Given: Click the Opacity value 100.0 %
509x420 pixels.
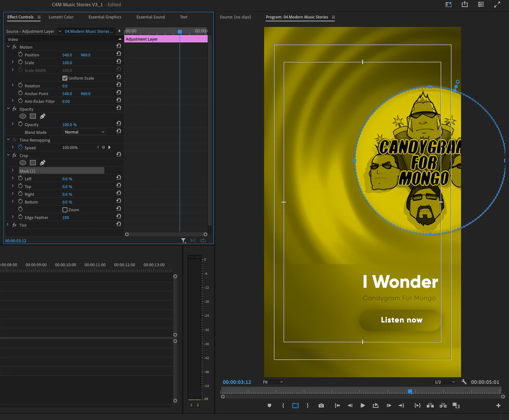Looking at the screenshot, I should pyautogui.click(x=69, y=125).
